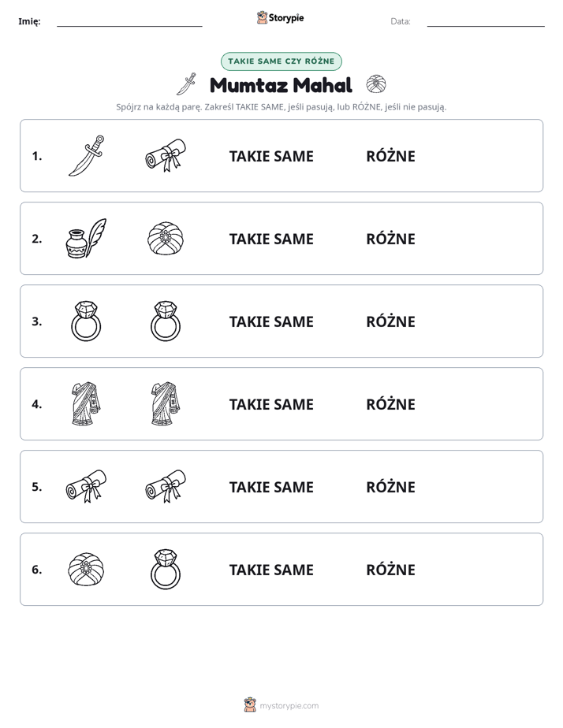
Task: Click the right sari icon in row 4
Action: coord(166,403)
